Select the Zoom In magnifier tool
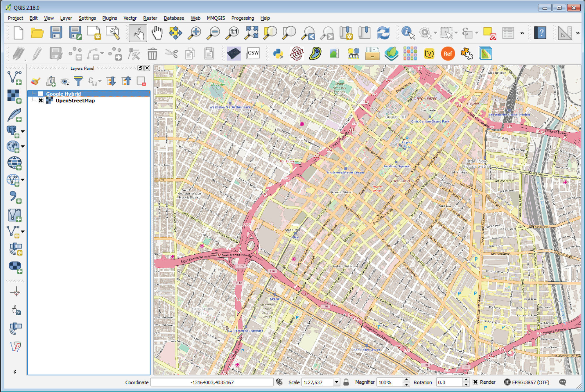This screenshot has height=392, width=585. 194,33
